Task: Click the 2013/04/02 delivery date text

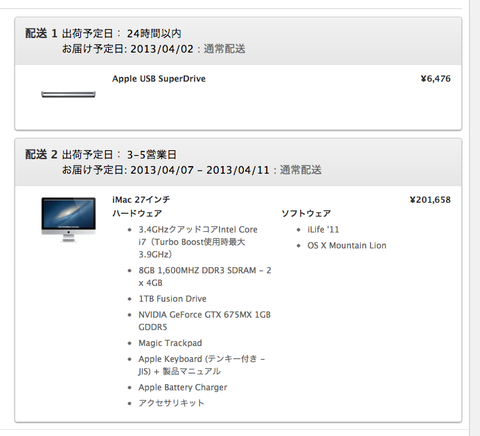Action: click(162, 49)
